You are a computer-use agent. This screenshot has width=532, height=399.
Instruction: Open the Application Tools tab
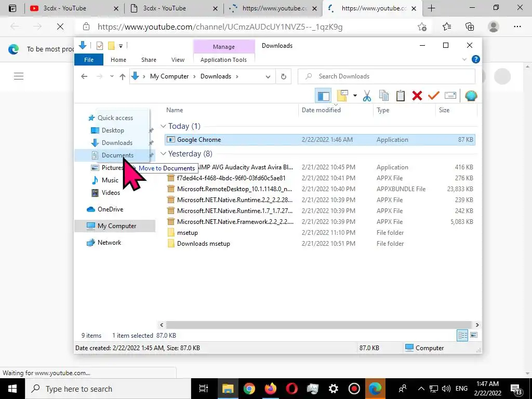(223, 60)
